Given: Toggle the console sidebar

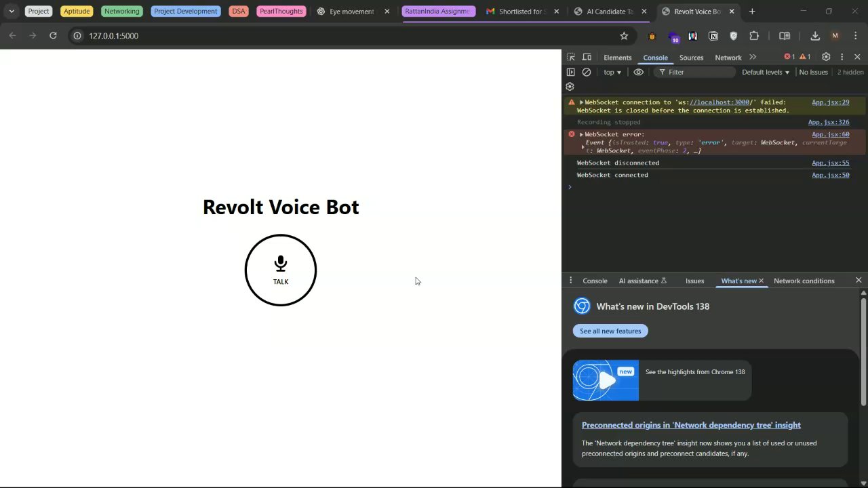Looking at the screenshot, I should pos(571,72).
